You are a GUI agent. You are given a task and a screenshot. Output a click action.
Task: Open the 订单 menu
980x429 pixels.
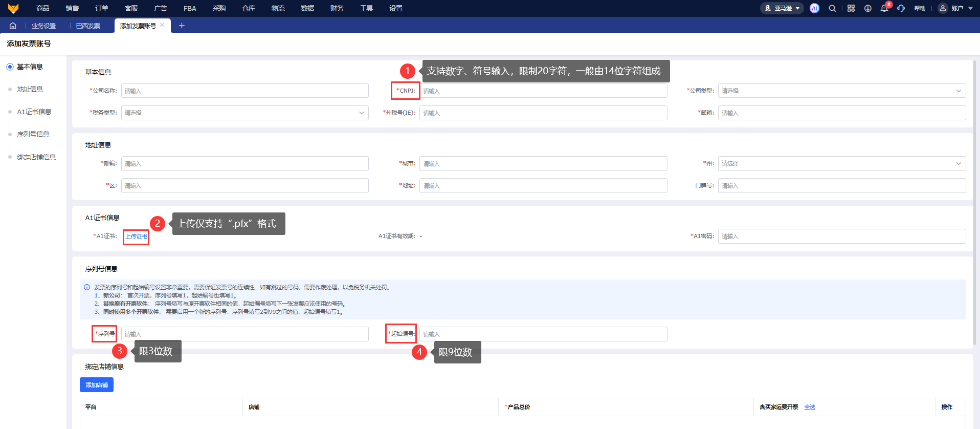pyautogui.click(x=102, y=8)
